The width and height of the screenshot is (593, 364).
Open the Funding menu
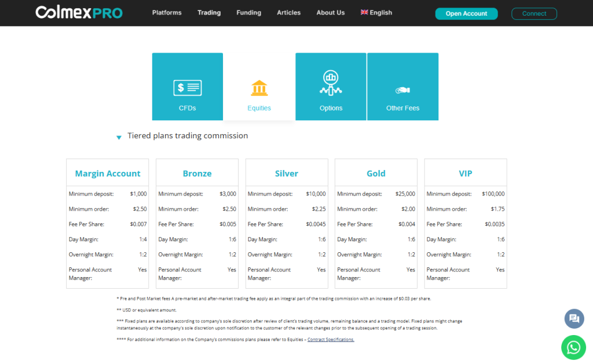[248, 12]
